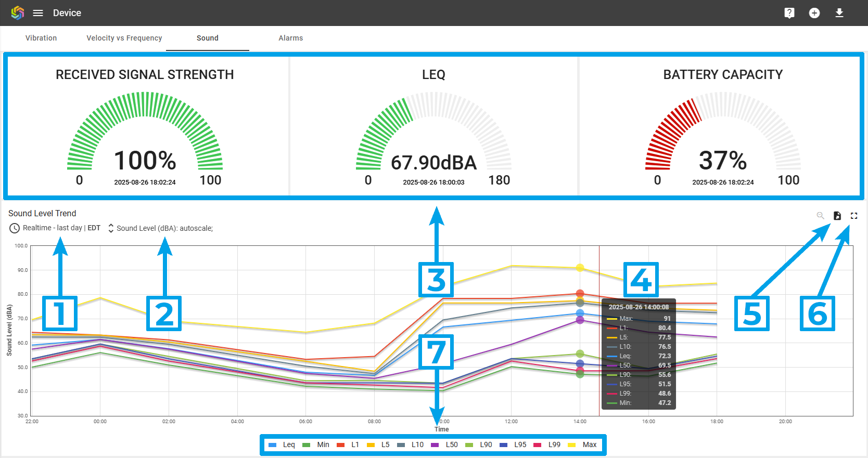Open the hamburger navigation menu

[x=38, y=13]
